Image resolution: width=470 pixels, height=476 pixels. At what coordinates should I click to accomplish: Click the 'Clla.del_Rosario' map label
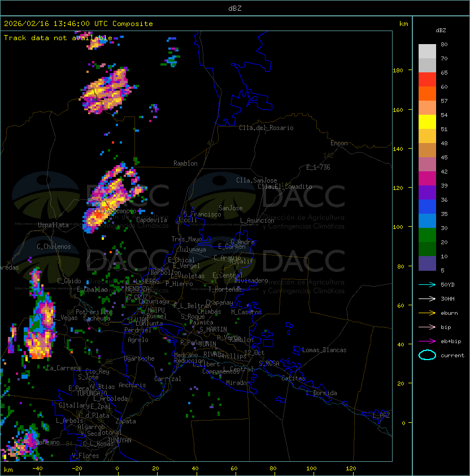click(x=266, y=128)
